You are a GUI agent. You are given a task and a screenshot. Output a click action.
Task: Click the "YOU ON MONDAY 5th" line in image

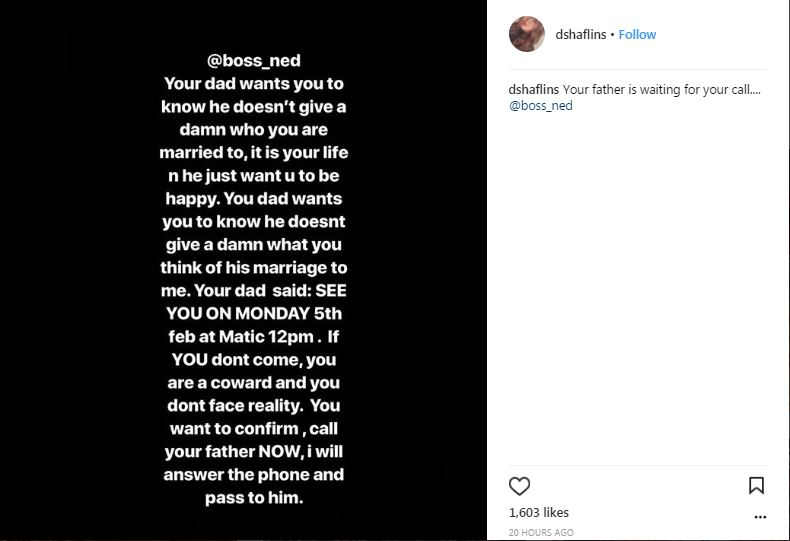[x=253, y=313]
